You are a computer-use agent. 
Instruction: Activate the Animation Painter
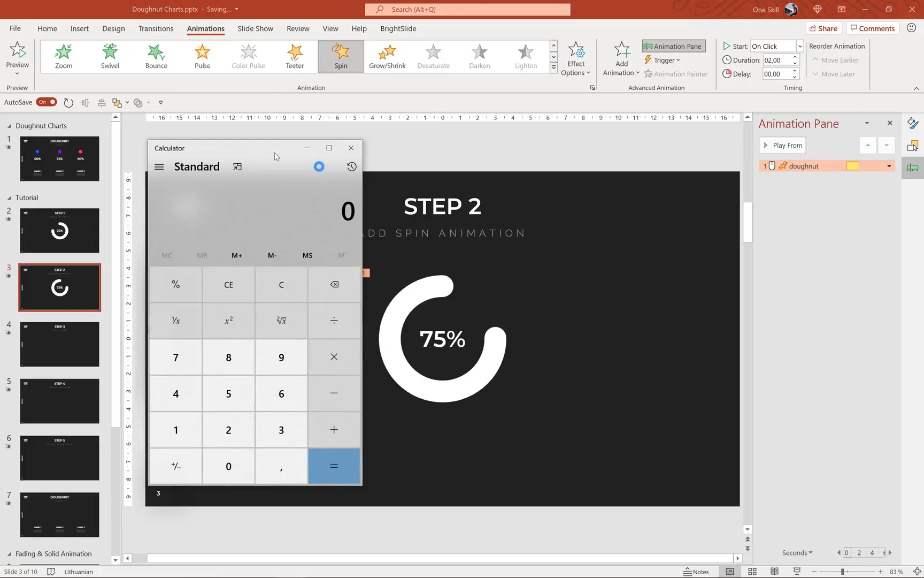coord(676,74)
